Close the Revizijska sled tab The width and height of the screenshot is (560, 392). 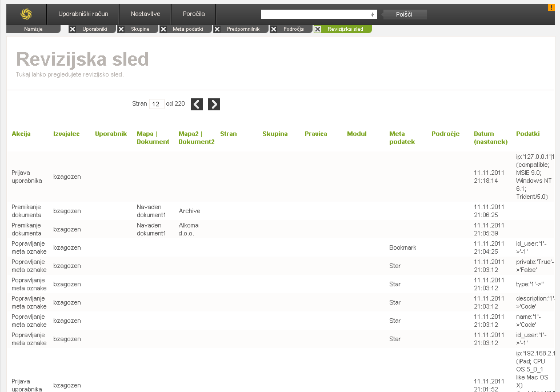(317, 29)
